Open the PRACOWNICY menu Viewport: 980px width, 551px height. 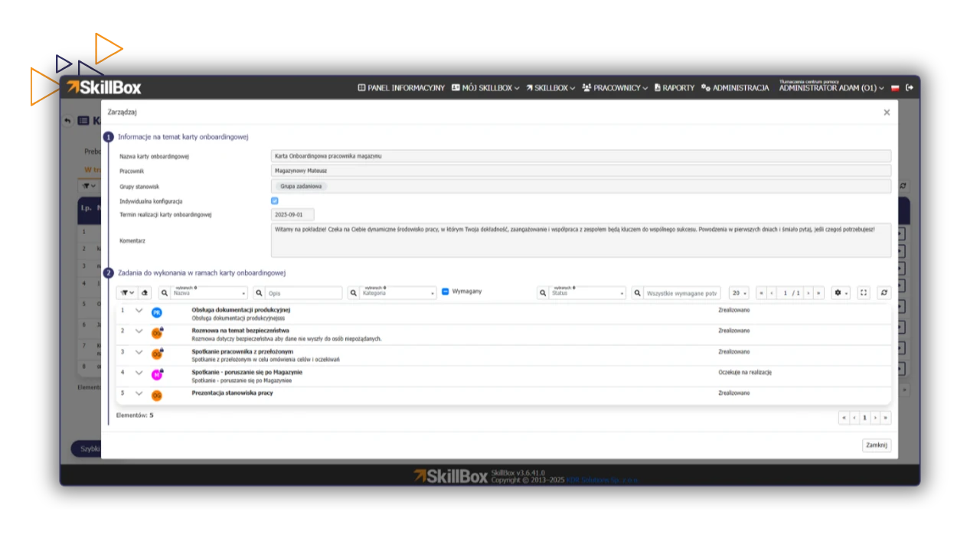[x=615, y=88]
